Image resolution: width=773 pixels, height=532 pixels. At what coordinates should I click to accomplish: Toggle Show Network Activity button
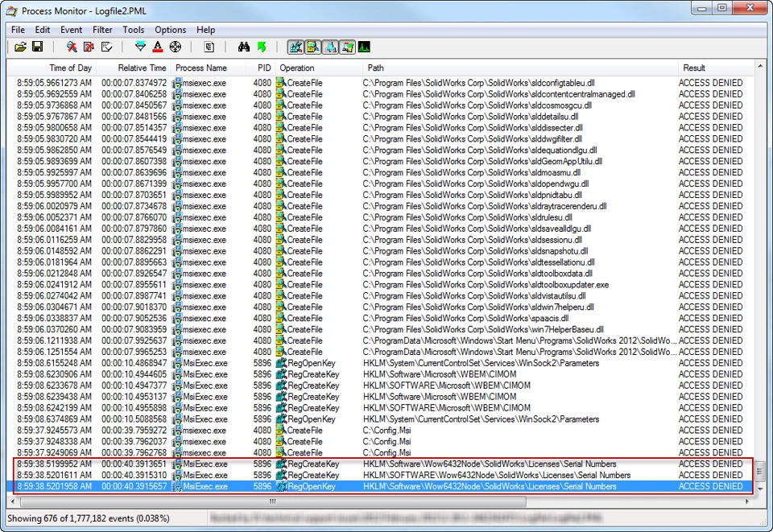[x=330, y=47]
